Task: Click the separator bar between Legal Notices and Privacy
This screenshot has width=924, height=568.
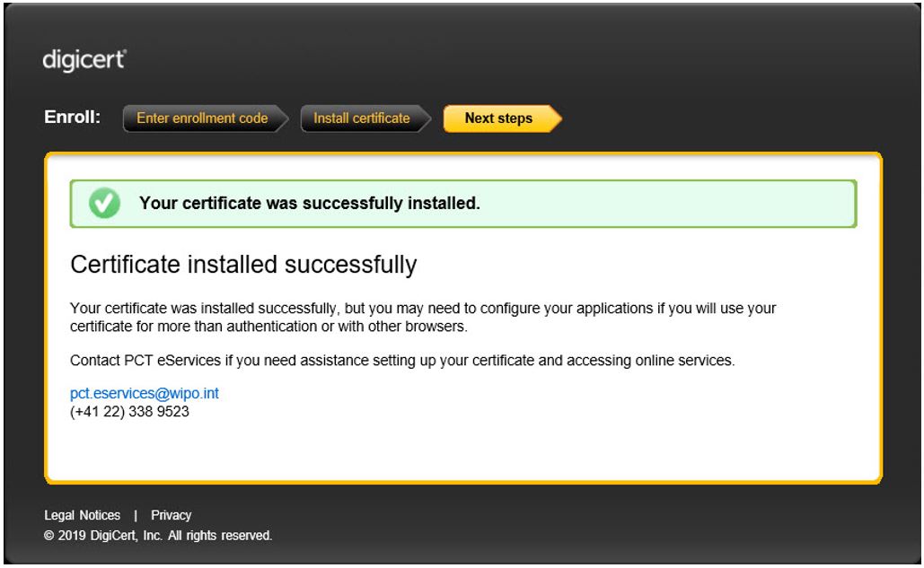Action: coord(136,515)
